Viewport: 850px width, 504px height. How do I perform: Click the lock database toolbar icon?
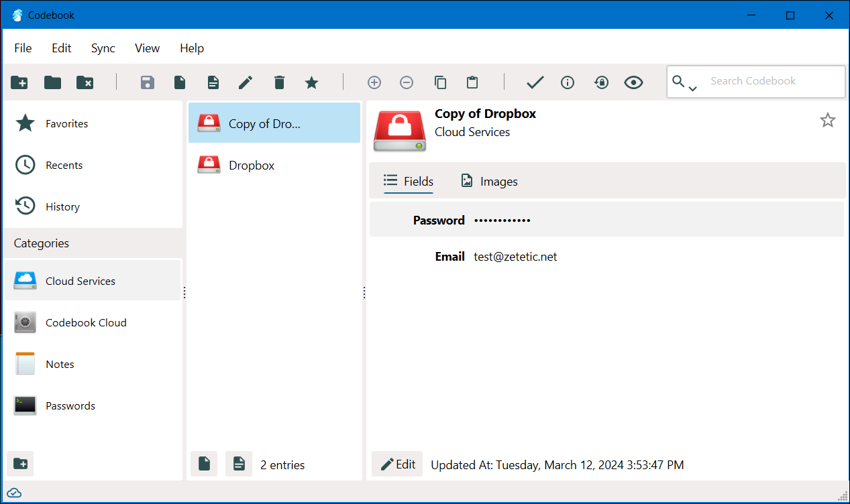point(601,82)
